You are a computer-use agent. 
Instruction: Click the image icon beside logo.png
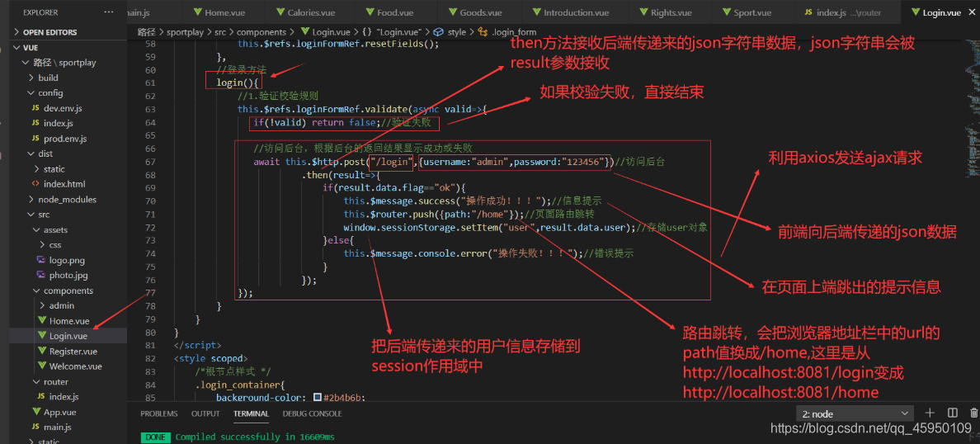pos(41,260)
